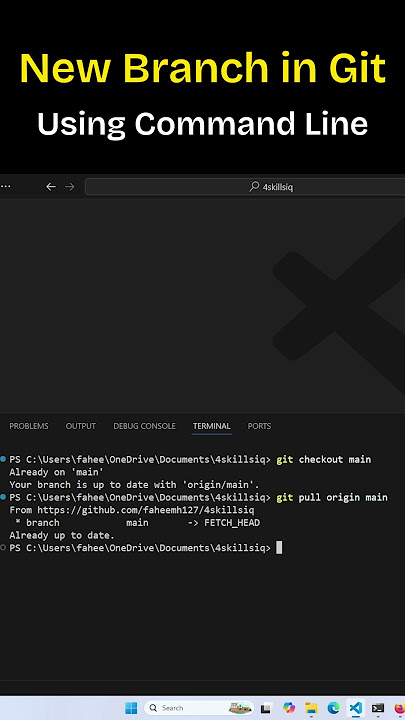The height and width of the screenshot is (720, 405).
Task: Click the Windows taskbar Search box
Action: 199,708
